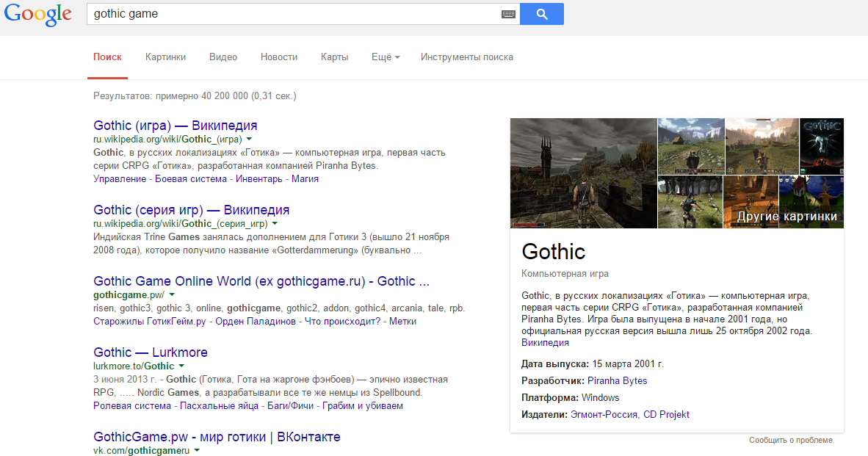Open 'Что происходит?' sitelink
The image size is (868, 456).
tap(343, 322)
